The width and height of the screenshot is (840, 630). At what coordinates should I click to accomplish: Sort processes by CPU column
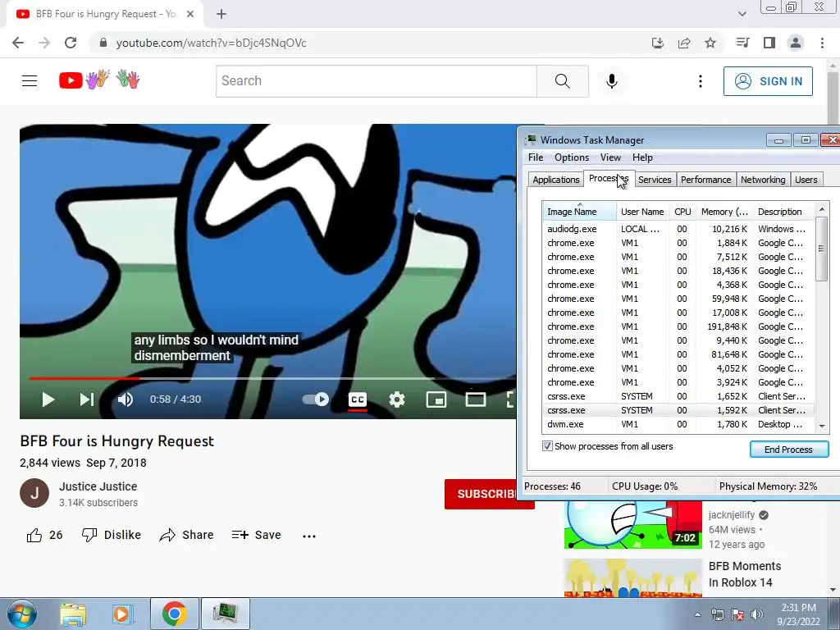click(682, 212)
